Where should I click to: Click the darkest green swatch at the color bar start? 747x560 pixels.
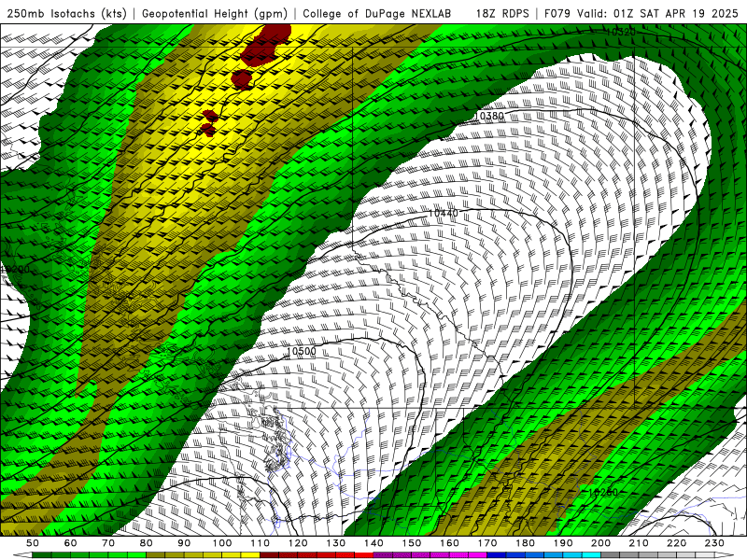[42, 554]
